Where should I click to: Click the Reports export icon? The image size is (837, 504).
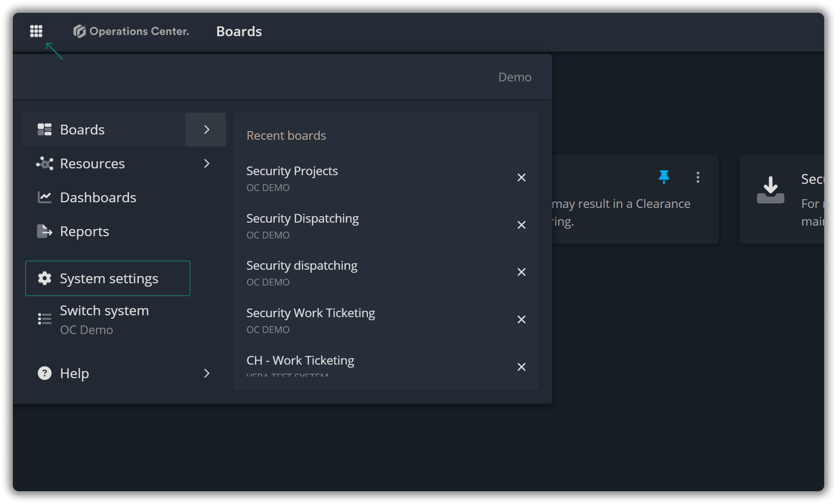point(44,231)
